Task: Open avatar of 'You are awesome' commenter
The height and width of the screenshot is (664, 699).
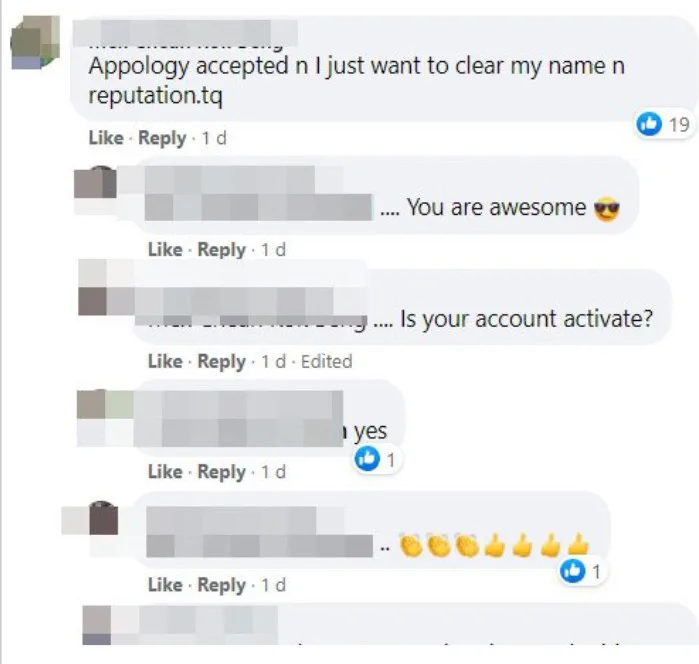Action: 95,181
